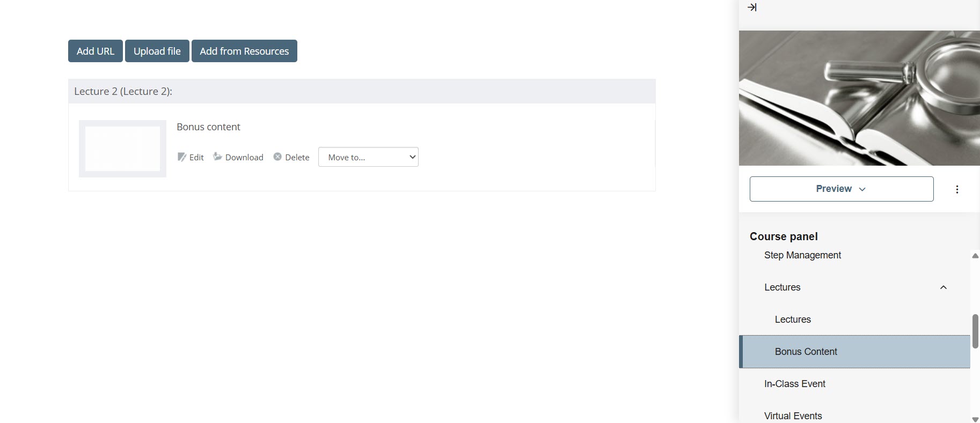Click the course panel scroll up arrow
The image size is (980, 423).
[975, 256]
